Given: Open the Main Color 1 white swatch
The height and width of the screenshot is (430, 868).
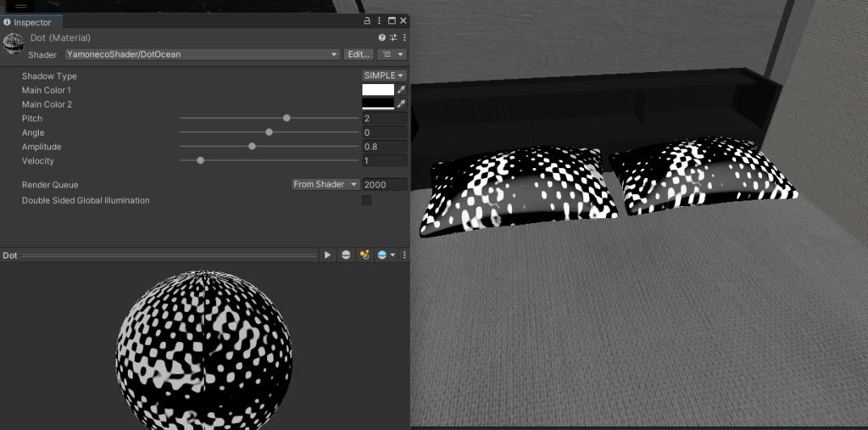Looking at the screenshot, I should coord(378,90).
